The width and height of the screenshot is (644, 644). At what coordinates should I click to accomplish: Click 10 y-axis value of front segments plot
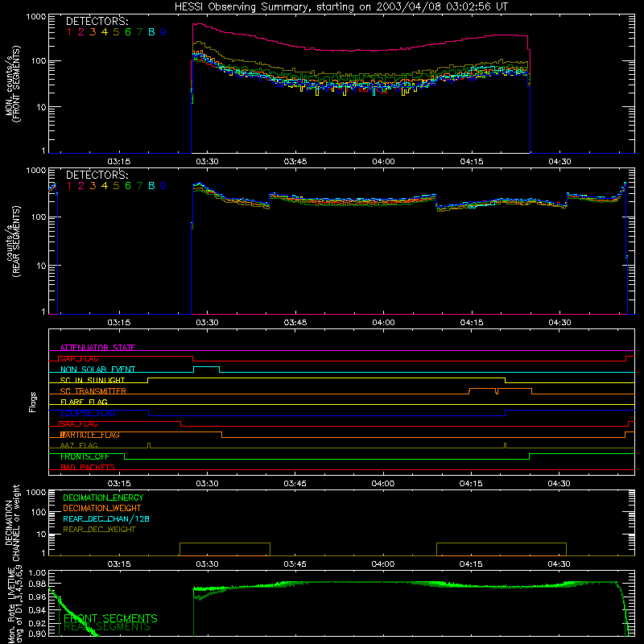coord(41,107)
